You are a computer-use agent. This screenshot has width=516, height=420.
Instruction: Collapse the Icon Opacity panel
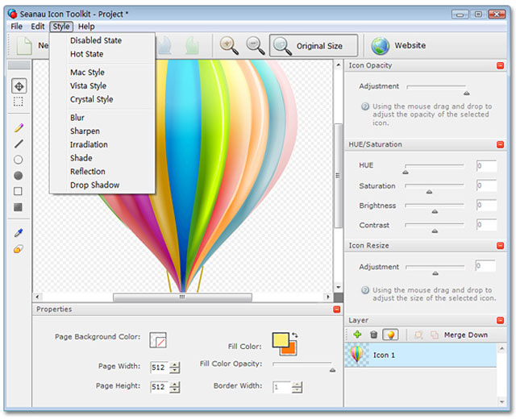[x=500, y=65]
